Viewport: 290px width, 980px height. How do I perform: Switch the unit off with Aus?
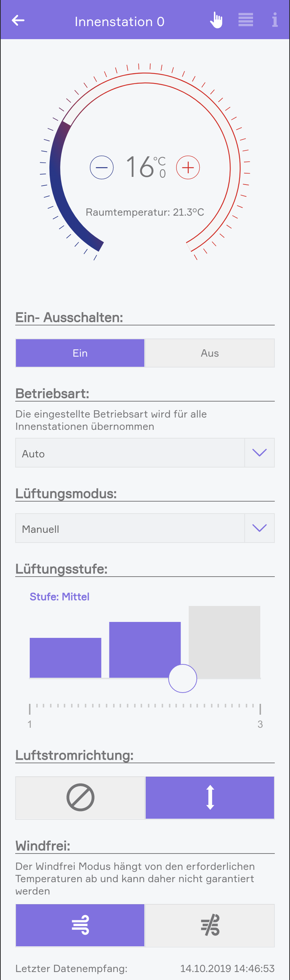coord(210,353)
